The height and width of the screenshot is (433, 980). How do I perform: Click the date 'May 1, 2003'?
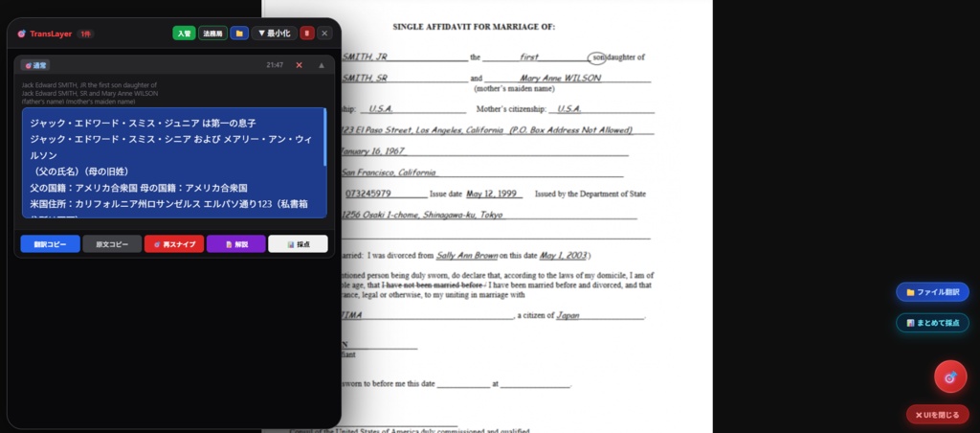click(x=563, y=255)
